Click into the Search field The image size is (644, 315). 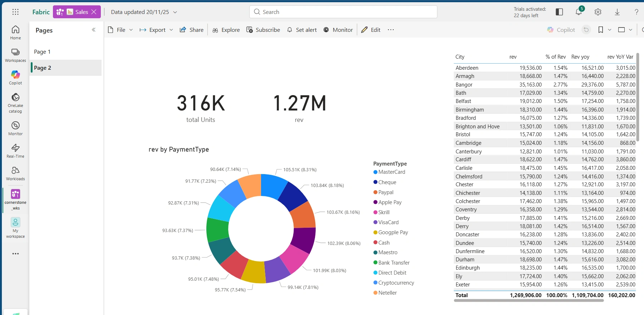tap(343, 12)
